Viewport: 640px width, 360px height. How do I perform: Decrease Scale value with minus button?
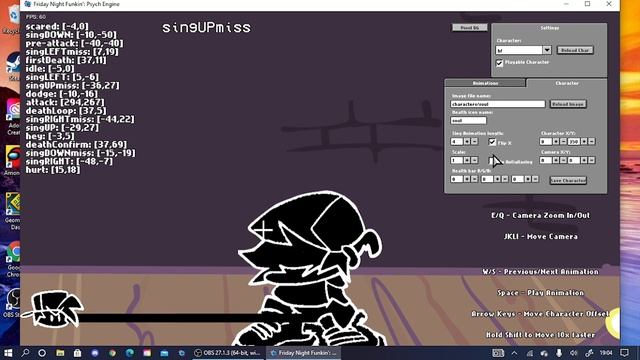pyautogui.click(x=474, y=160)
